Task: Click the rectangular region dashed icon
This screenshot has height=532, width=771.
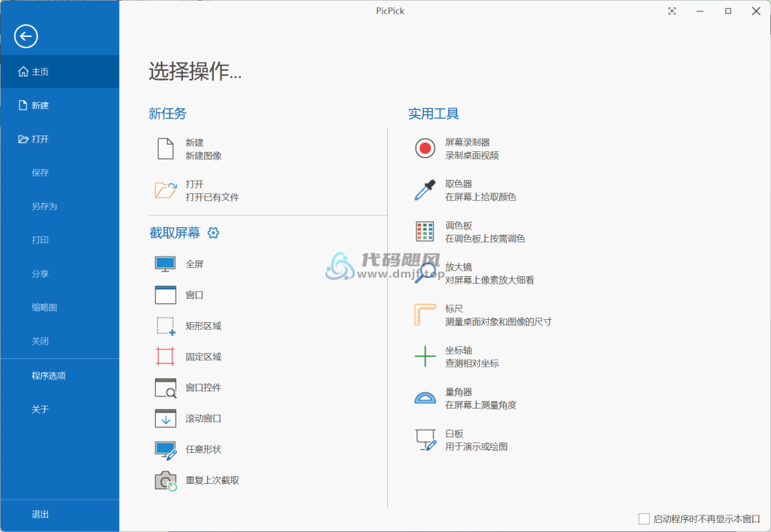Action: point(166,326)
